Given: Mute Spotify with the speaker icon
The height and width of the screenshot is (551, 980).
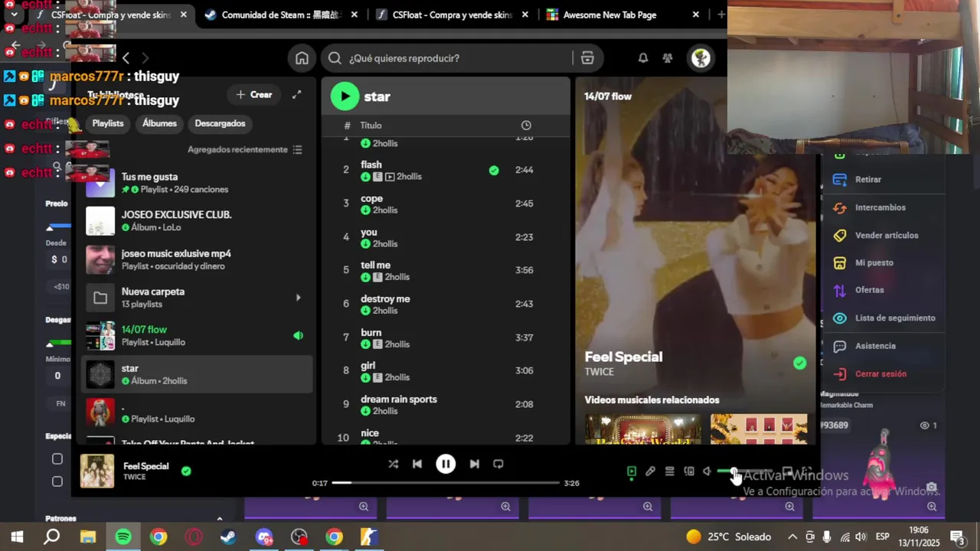Looking at the screenshot, I should [x=707, y=471].
